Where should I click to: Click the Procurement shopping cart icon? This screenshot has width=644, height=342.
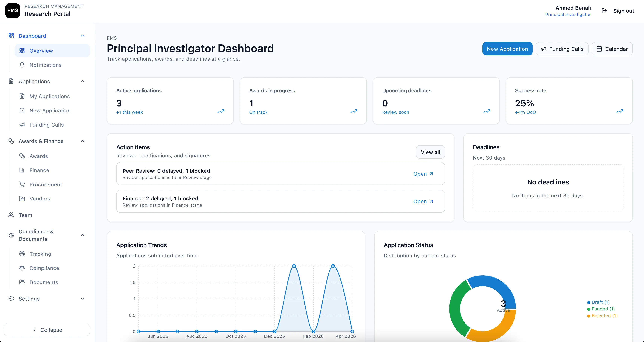click(x=22, y=184)
